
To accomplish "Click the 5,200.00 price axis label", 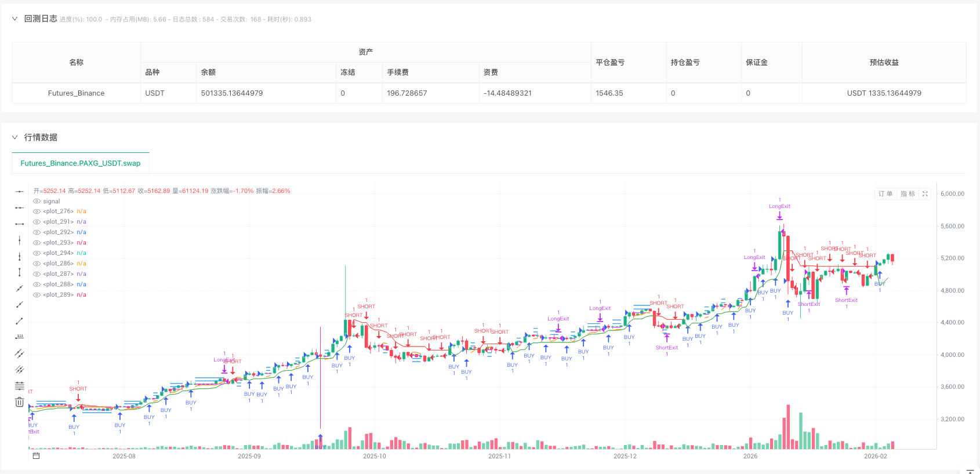I will pos(952,258).
